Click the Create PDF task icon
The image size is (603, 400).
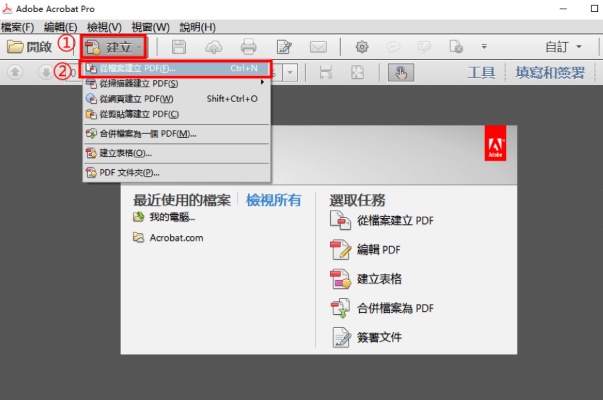click(340, 220)
